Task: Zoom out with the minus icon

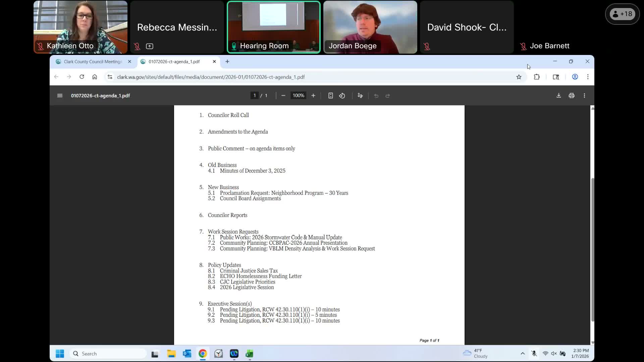Action: pos(283,96)
